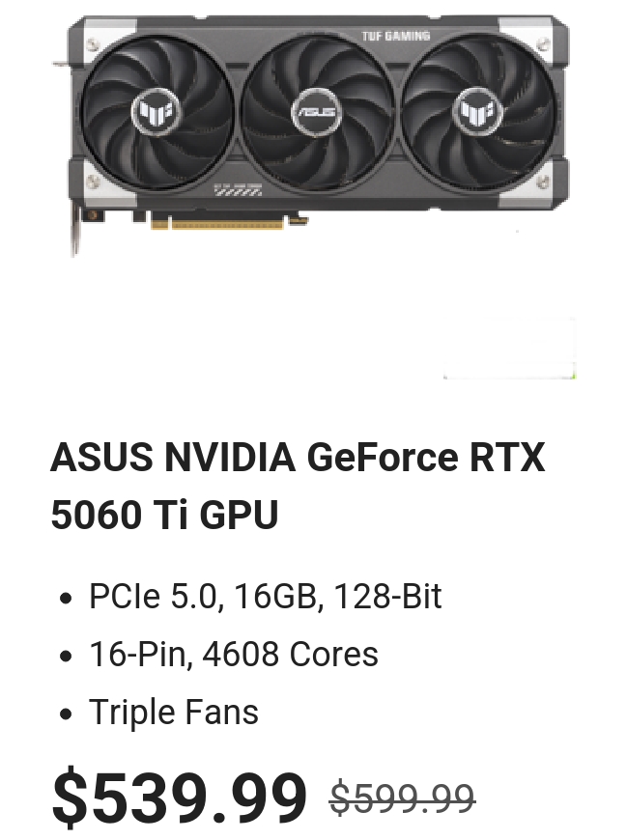Click the TUF emblem on the left fan
Image resolution: width=627 pixels, height=840 pixels.
click(x=157, y=112)
